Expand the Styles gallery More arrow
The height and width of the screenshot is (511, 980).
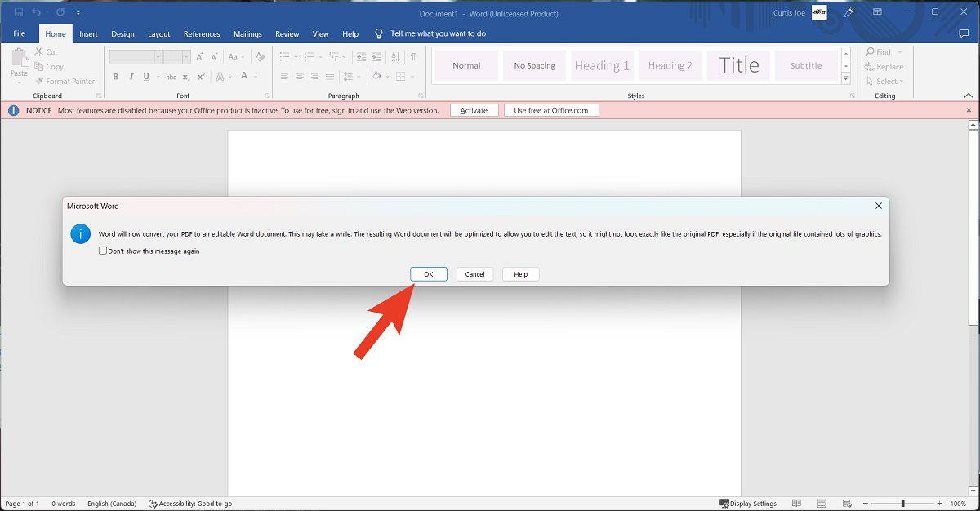[x=846, y=78]
